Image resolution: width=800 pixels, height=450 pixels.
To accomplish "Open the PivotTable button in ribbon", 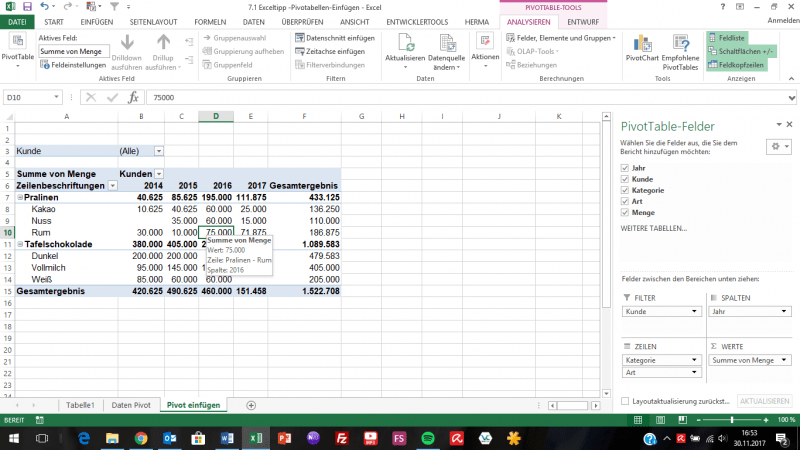I will 17,51.
